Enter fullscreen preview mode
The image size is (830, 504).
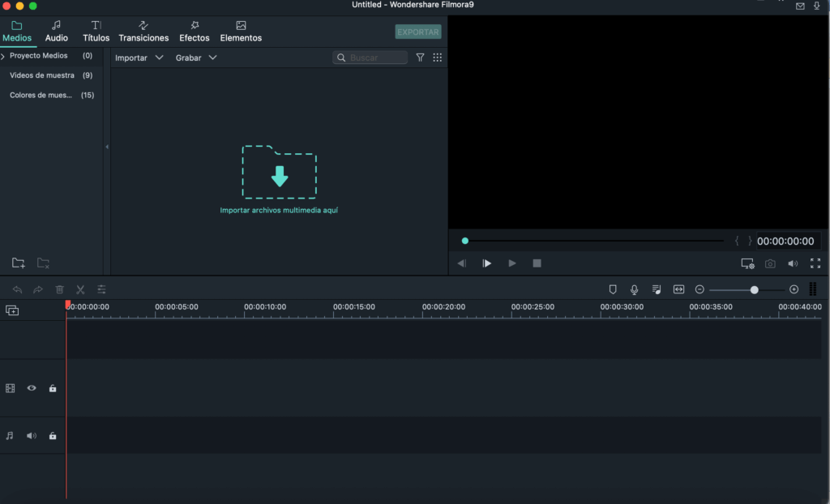pyautogui.click(x=815, y=263)
